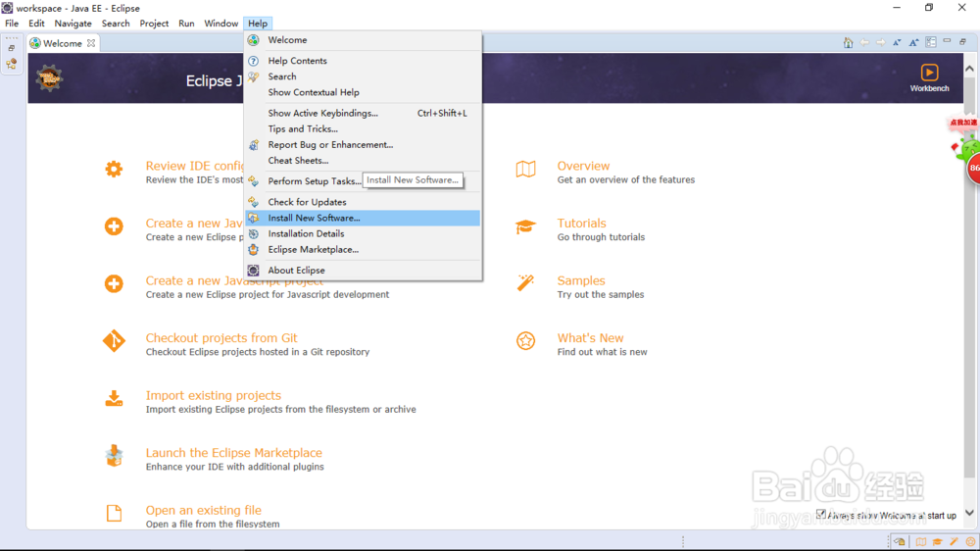Click the plus icon for new Javascript project
Viewport: 980px width, 551px height.
(x=114, y=284)
